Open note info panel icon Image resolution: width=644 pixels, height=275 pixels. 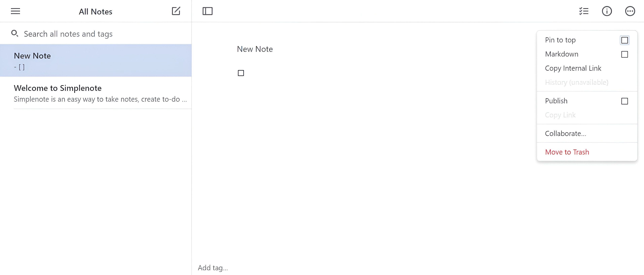(x=607, y=11)
